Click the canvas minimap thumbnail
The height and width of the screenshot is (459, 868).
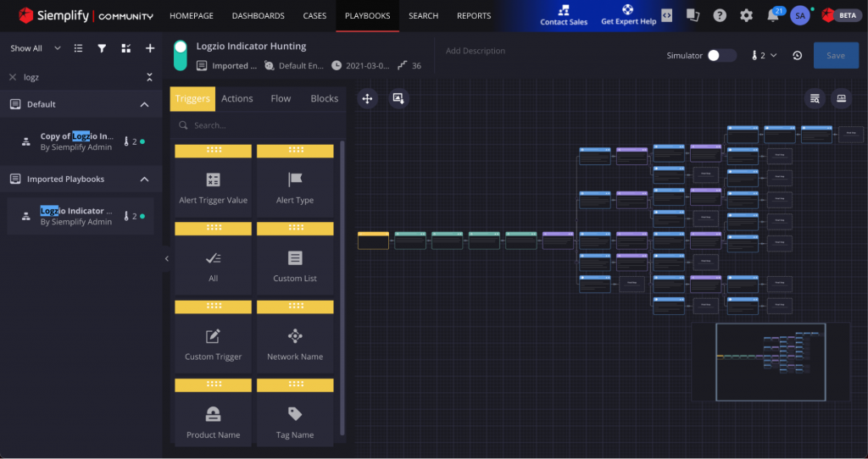tap(771, 362)
